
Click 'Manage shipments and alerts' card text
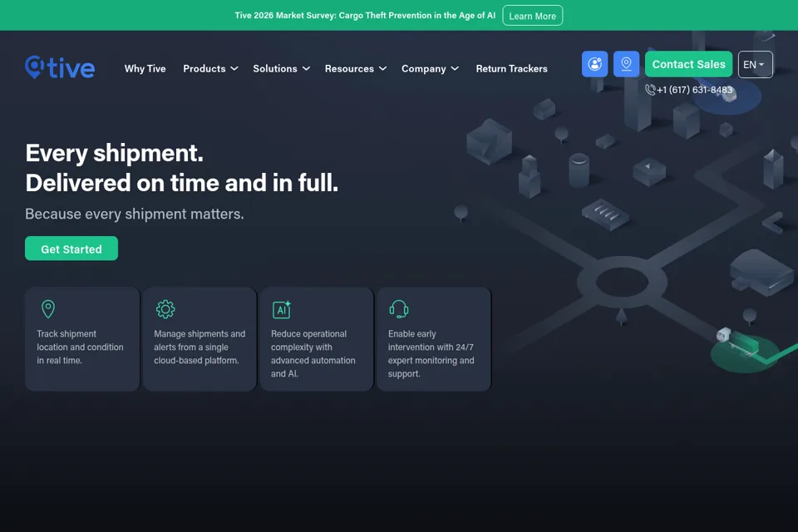click(199, 347)
